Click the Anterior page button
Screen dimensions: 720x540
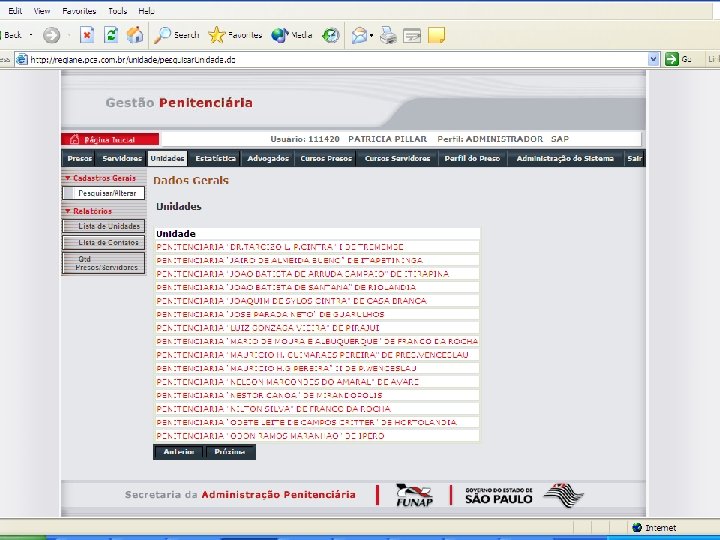(x=179, y=452)
